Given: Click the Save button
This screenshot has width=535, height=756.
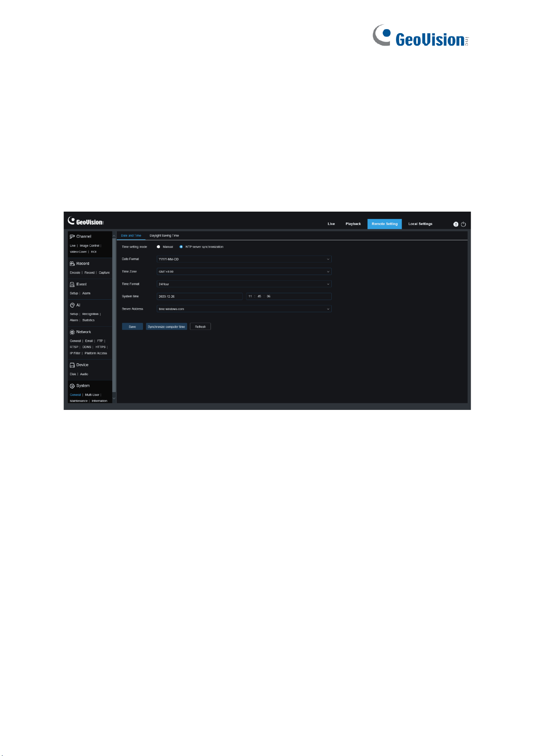Looking at the screenshot, I should 133,327.
